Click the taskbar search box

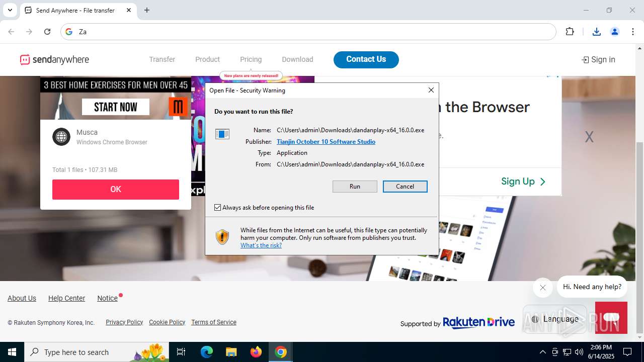pos(98,352)
